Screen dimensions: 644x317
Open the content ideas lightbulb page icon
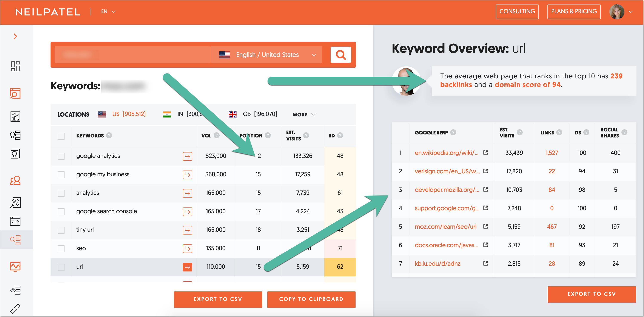click(x=15, y=154)
